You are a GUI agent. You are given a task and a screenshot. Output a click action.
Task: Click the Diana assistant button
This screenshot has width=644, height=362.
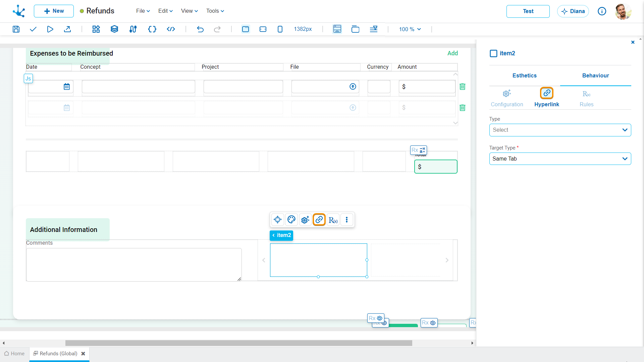click(573, 11)
